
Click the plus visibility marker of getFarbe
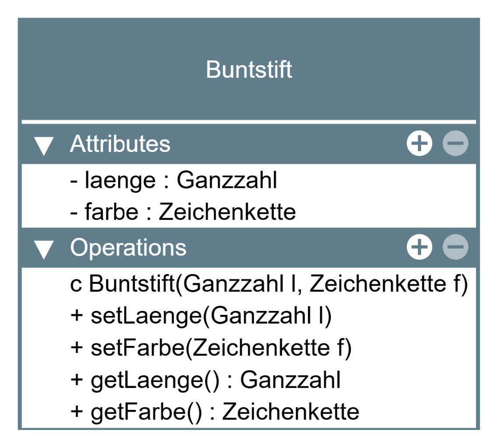pos(76,412)
